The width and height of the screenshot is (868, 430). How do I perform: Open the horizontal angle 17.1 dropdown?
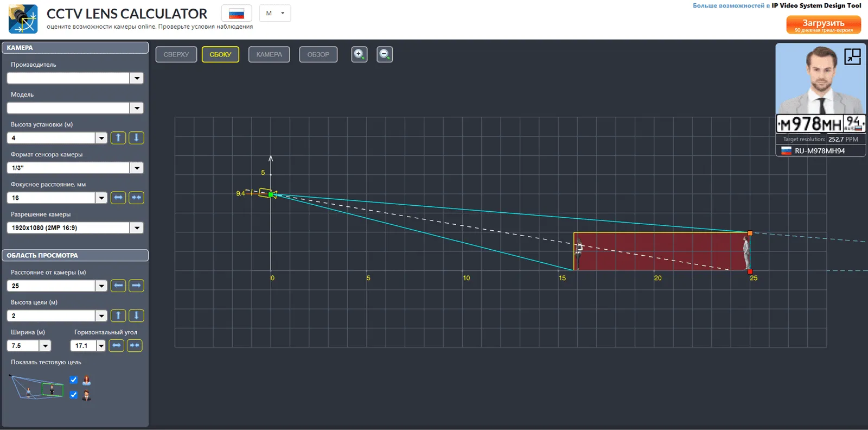point(101,345)
